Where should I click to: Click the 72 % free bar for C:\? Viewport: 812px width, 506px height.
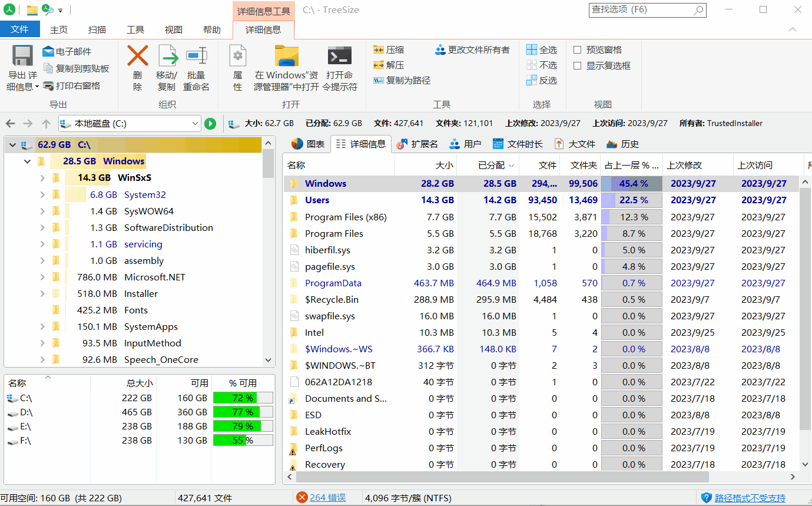click(x=243, y=398)
